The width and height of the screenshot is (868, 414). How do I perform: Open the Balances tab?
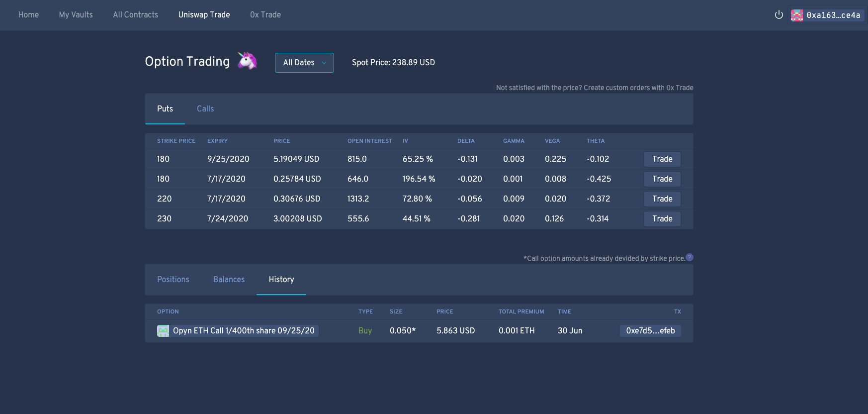[x=229, y=280]
